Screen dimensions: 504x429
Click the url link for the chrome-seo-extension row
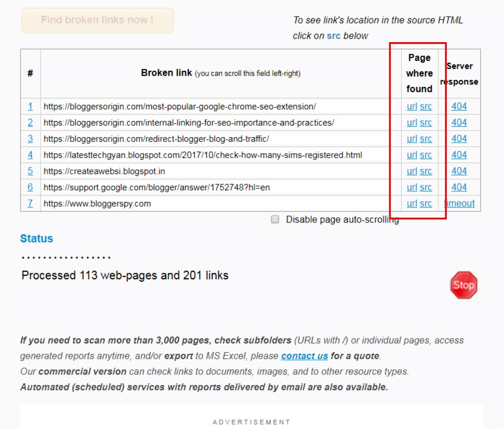coord(411,107)
